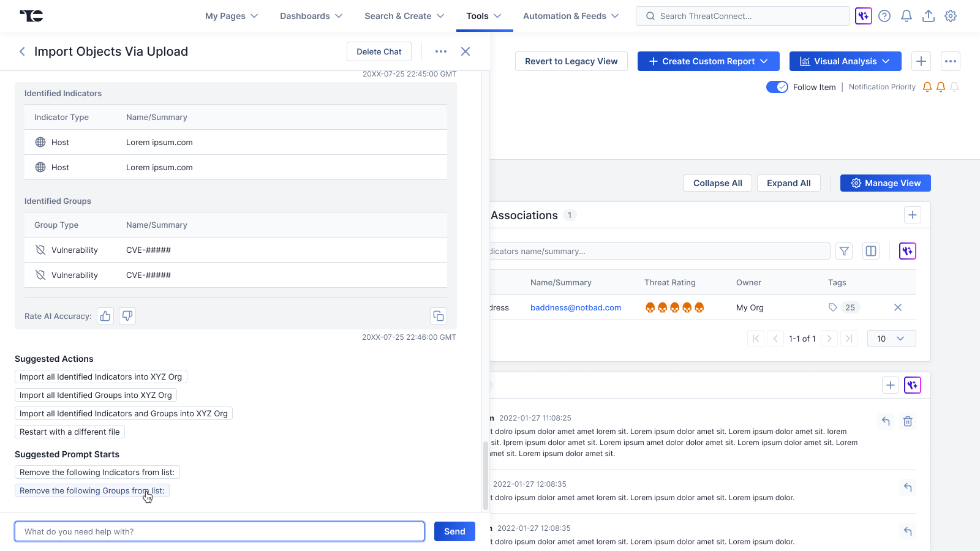
Task: Delete the first note with trash icon
Action: coord(908,421)
